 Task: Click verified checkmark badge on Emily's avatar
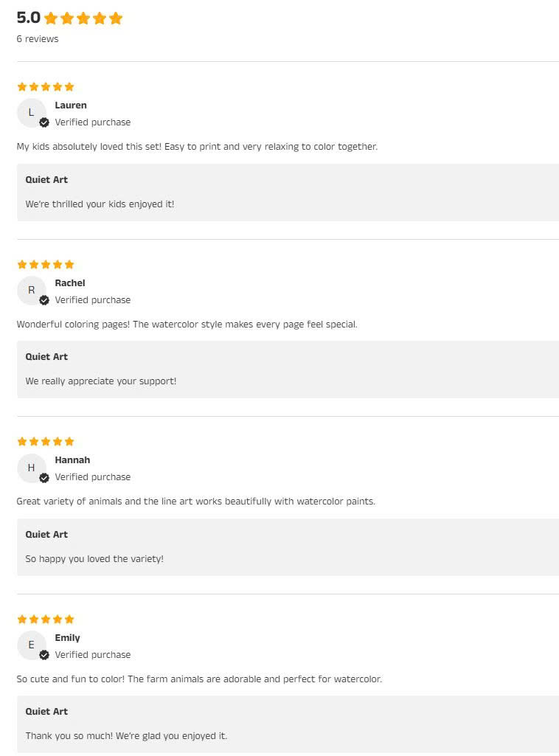(x=44, y=655)
